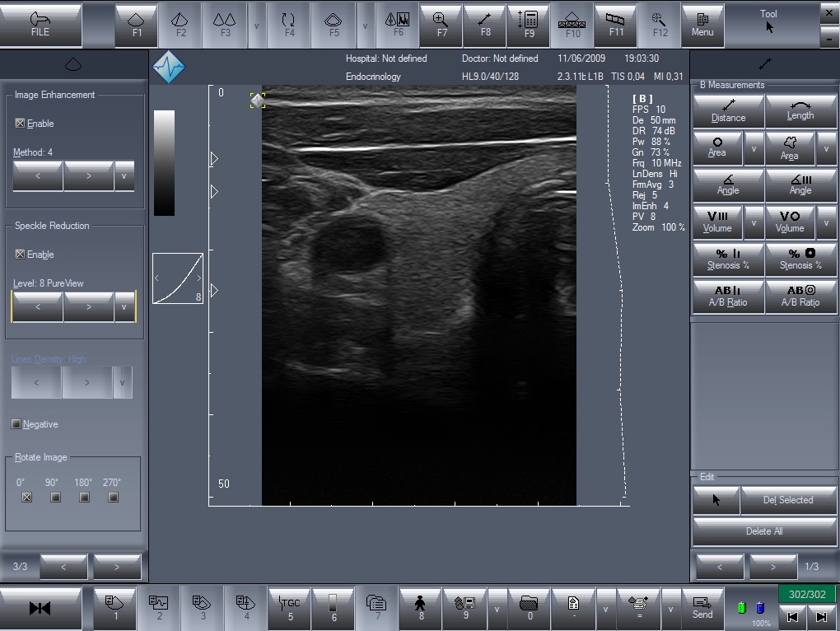Select the ellipse Area measurement tool
The height and width of the screenshot is (631, 840).
click(717, 147)
